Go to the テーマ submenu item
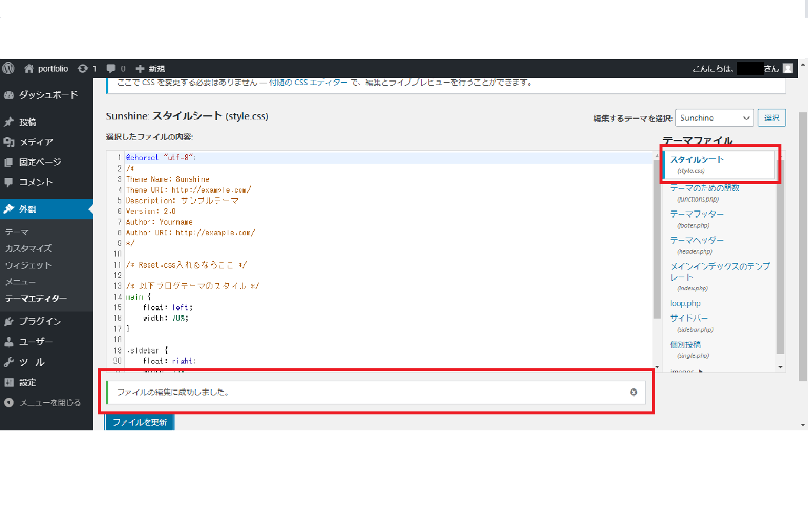Viewport: 808px width, 532px height. pyautogui.click(x=17, y=232)
